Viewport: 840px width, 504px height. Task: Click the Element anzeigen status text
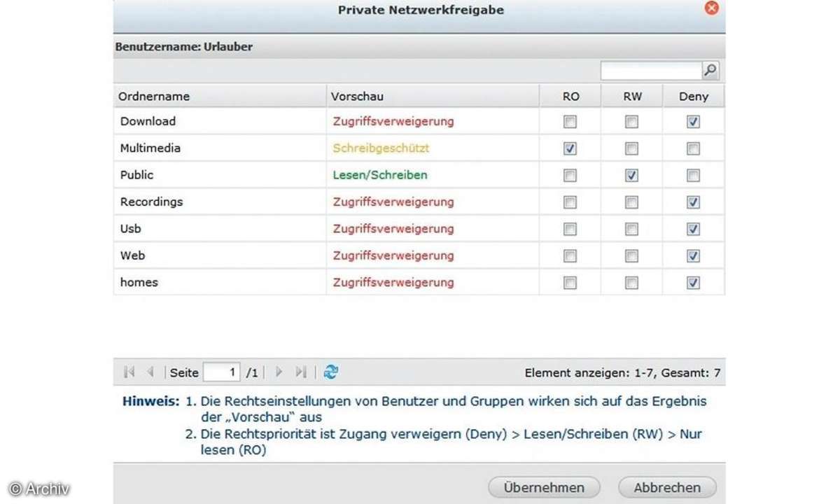(x=622, y=373)
